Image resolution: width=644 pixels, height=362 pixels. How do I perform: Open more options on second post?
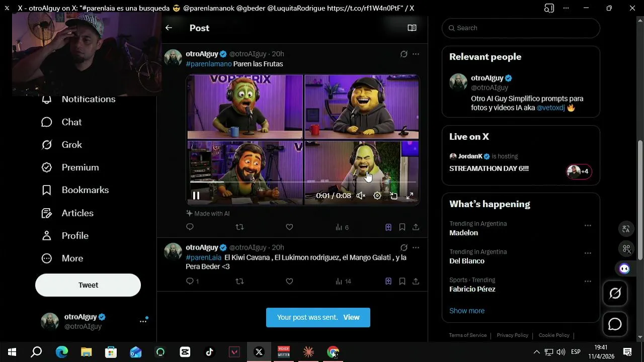tap(416, 247)
